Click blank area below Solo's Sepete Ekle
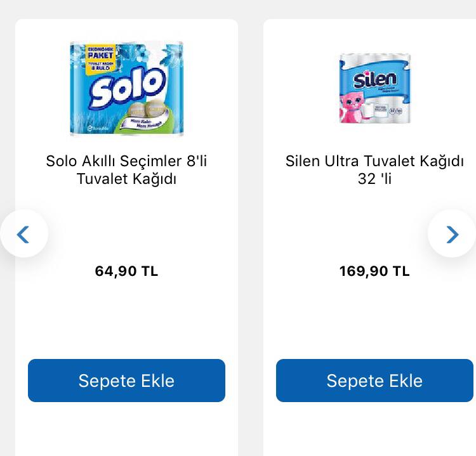 pos(126,430)
